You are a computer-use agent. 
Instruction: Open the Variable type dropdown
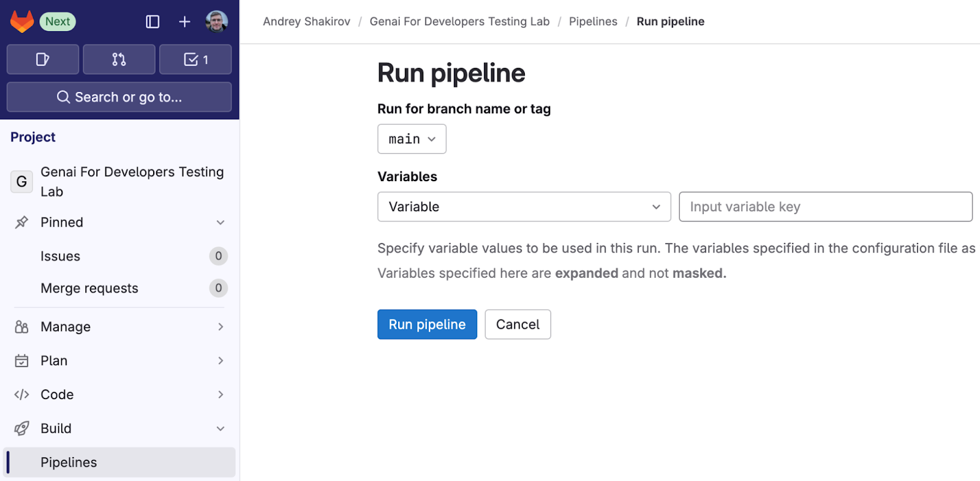point(524,207)
